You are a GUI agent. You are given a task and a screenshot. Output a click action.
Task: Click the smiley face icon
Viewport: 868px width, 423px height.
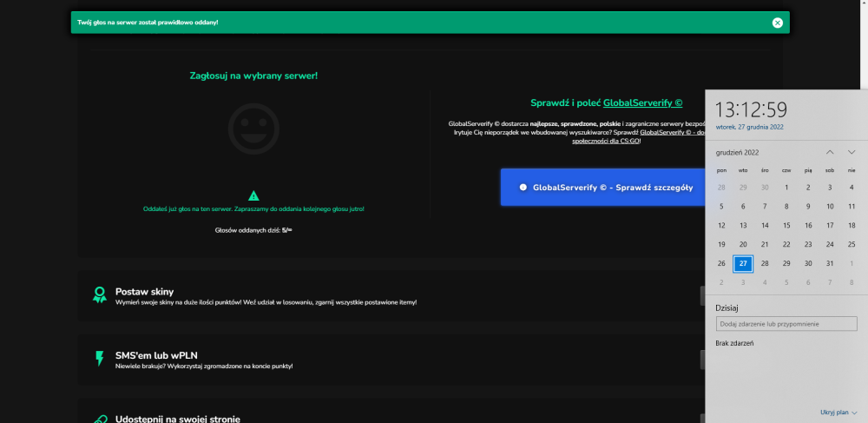[253, 129]
